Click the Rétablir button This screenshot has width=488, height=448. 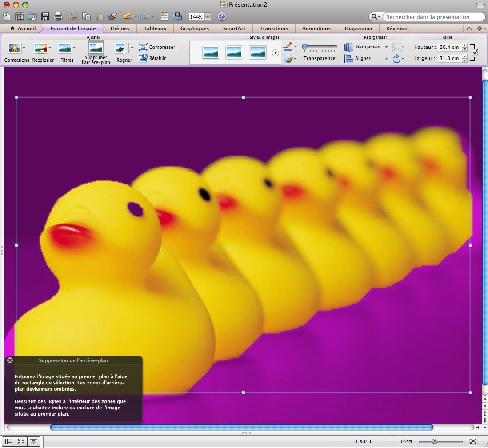coord(152,58)
